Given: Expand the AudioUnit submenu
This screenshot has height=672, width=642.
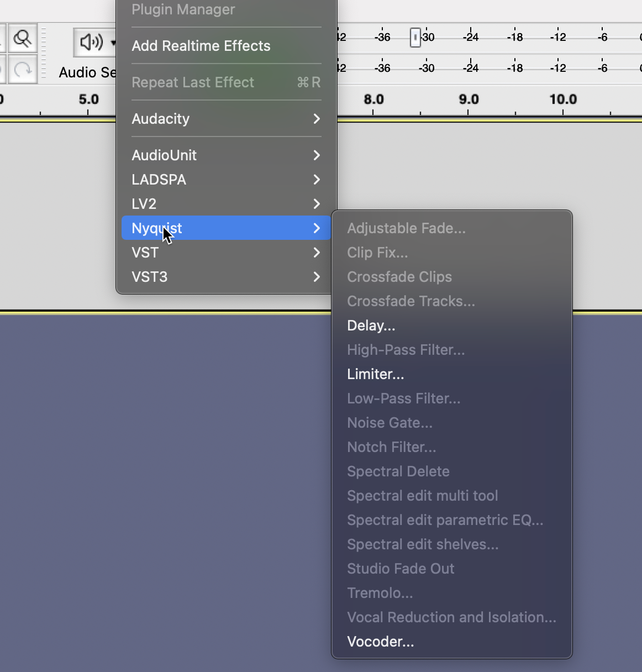Looking at the screenshot, I should (x=227, y=155).
